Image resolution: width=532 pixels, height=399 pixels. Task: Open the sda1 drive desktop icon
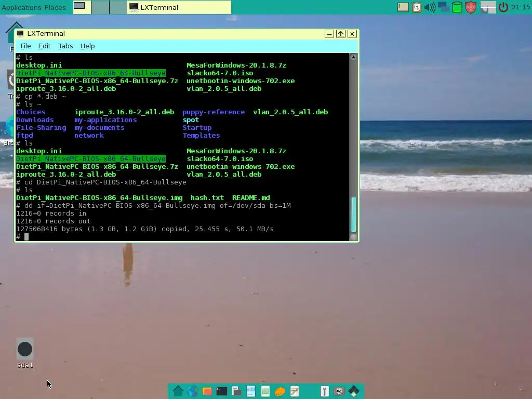coord(25,353)
